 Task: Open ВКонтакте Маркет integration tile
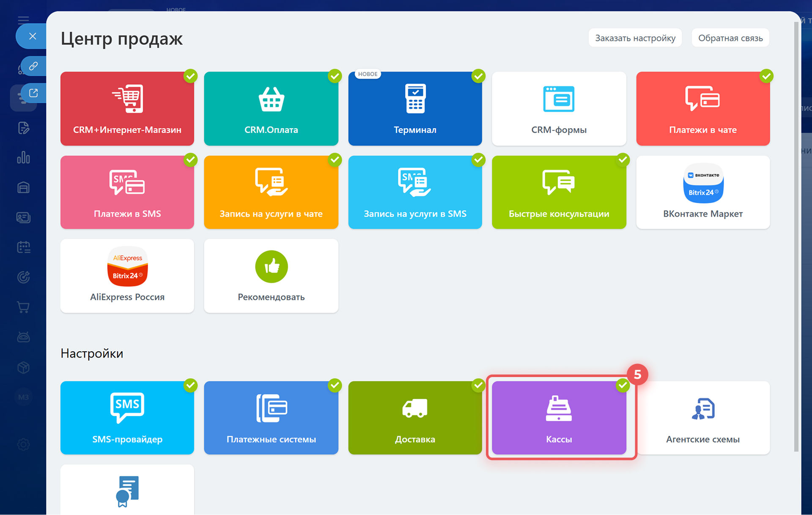point(702,192)
